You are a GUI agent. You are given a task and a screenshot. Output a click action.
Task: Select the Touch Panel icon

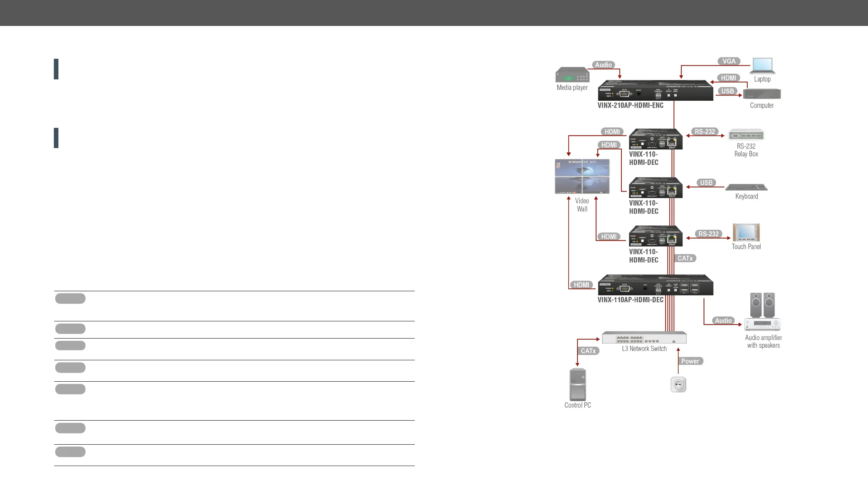746,232
